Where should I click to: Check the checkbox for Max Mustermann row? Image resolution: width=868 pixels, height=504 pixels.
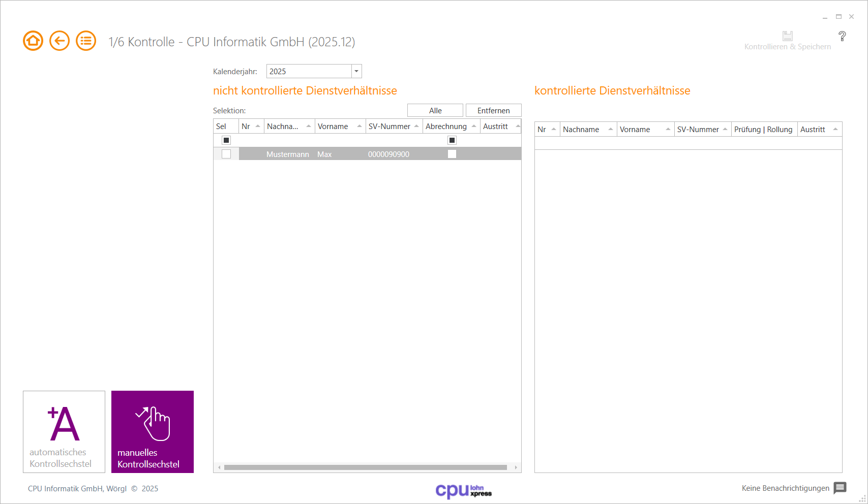pyautogui.click(x=227, y=153)
